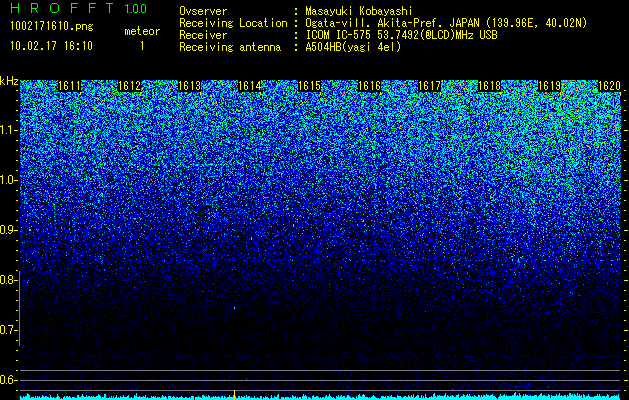
Task: Click the 1619 time marker
Action: pos(549,86)
